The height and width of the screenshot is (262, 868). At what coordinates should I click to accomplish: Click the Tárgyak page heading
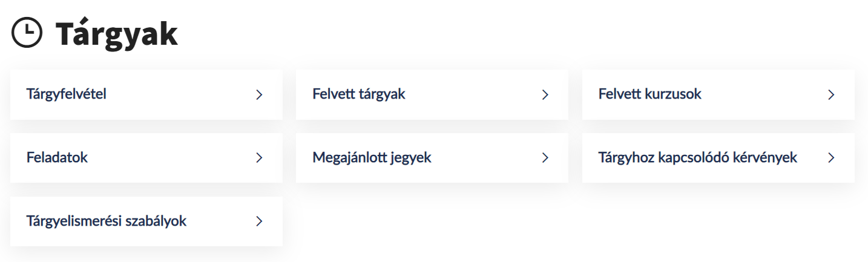(117, 34)
